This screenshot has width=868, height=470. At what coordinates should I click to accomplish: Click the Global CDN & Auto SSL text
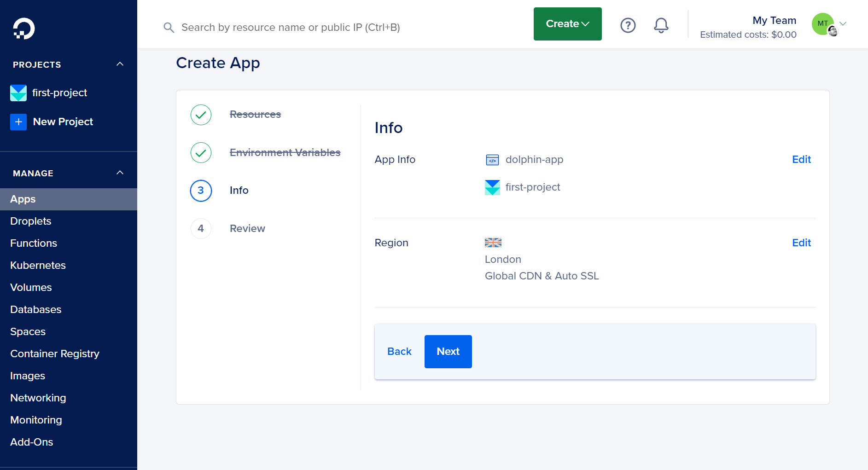click(x=542, y=276)
